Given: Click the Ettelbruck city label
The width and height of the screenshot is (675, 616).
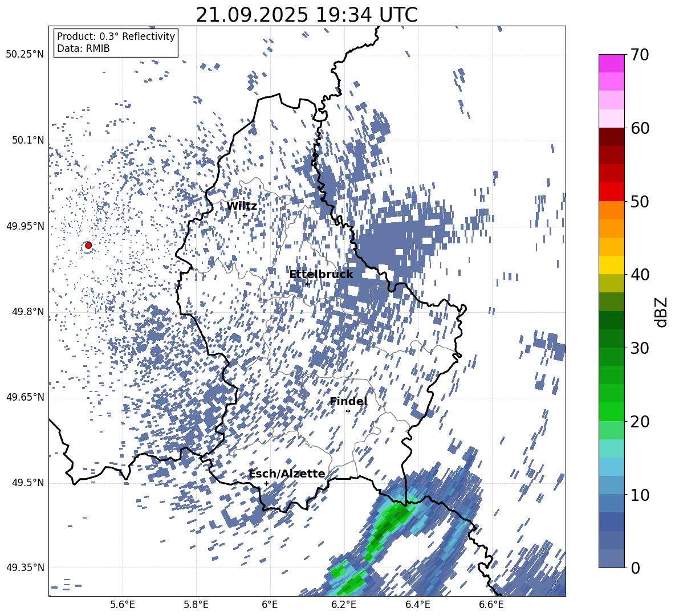Looking at the screenshot, I should (321, 275).
